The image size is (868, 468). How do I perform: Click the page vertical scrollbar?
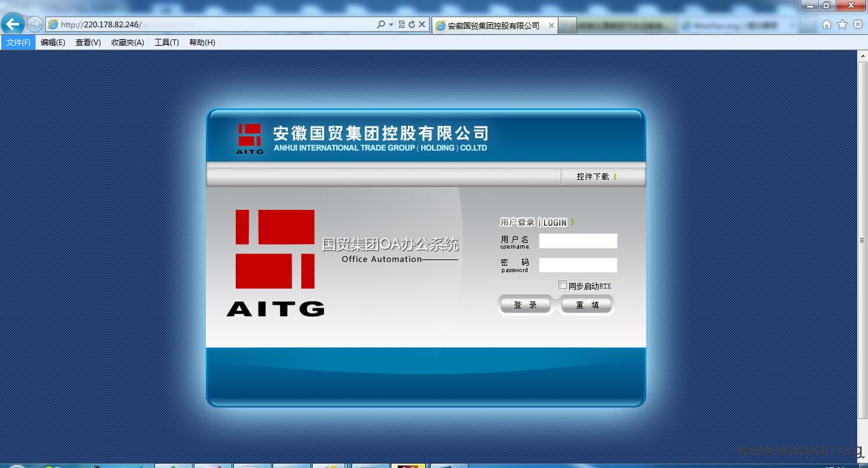(x=862, y=240)
